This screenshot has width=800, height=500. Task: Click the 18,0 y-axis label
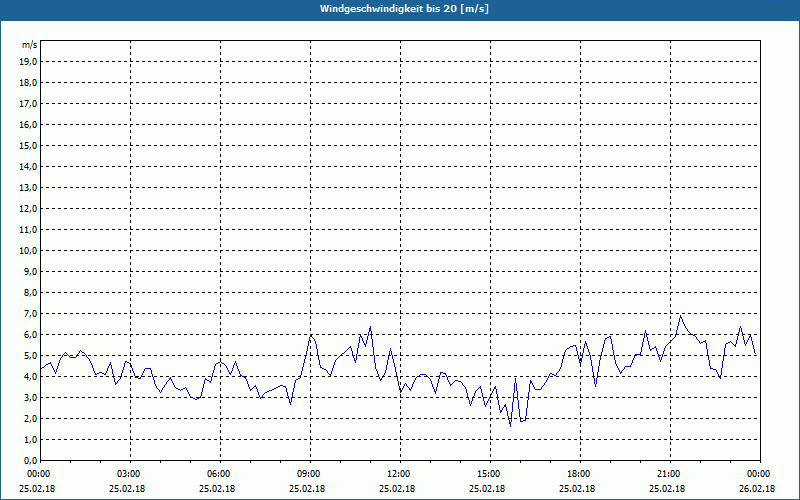[28, 83]
